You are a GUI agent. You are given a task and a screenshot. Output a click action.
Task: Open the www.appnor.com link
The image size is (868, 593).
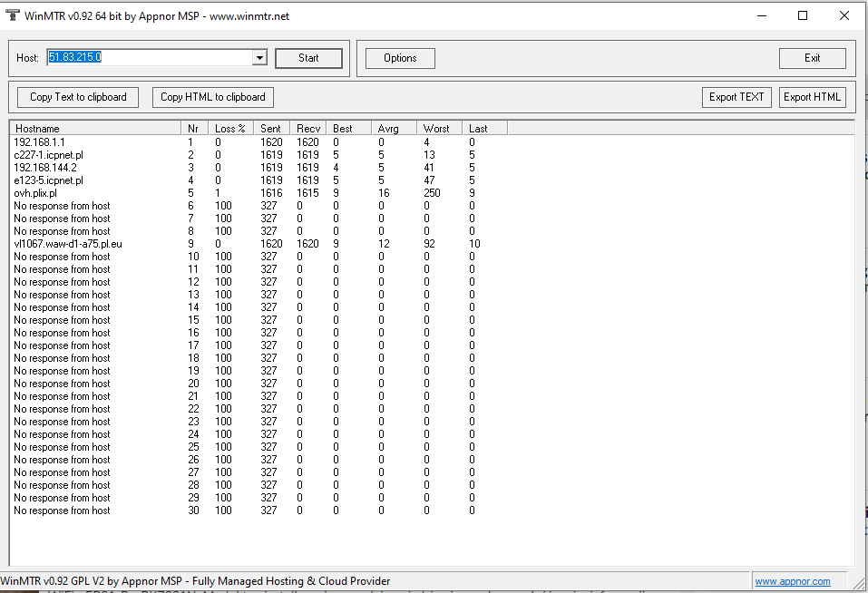tap(793, 581)
